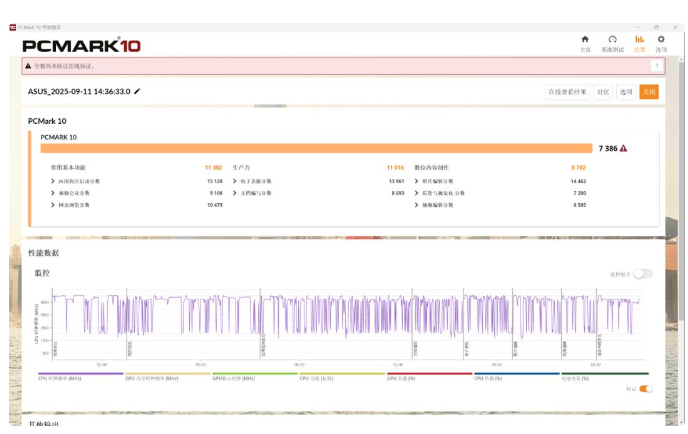Click warning triangle beside score 7 386

624,148
